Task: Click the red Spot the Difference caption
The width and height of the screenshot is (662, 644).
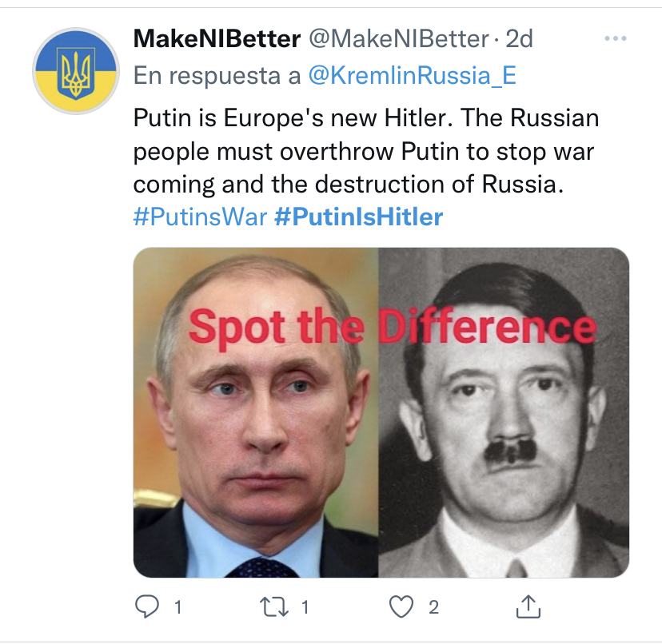Action: [392, 328]
